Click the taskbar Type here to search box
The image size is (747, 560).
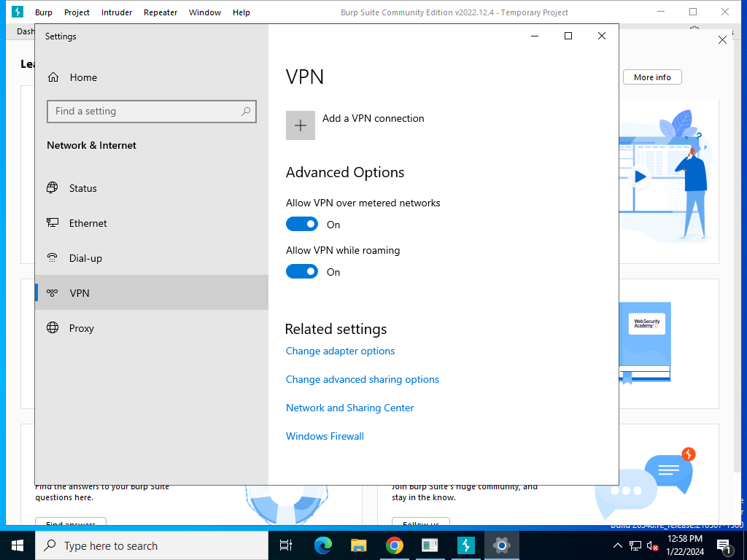click(x=152, y=545)
